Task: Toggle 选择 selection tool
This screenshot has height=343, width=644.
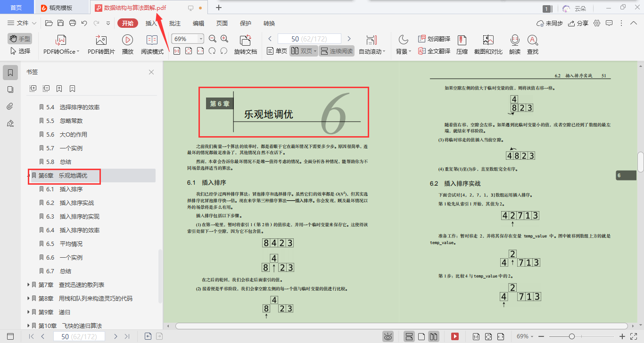Action: [x=20, y=51]
